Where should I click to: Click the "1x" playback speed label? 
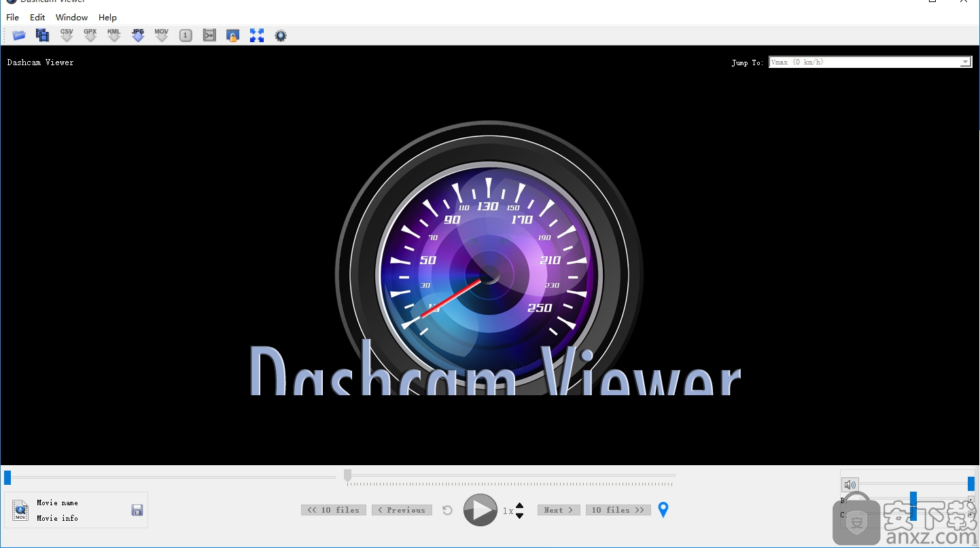(x=508, y=511)
